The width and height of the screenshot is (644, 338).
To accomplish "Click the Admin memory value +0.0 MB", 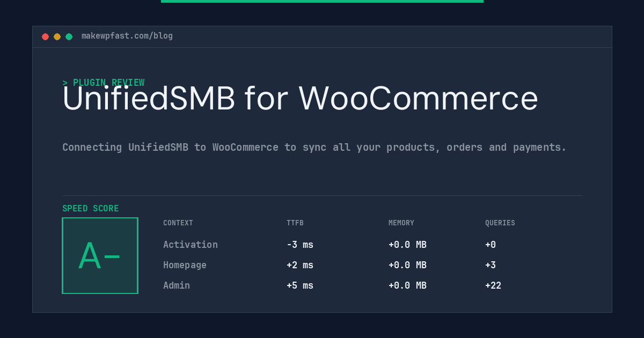I will pyautogui.click(x=407, y=285).
